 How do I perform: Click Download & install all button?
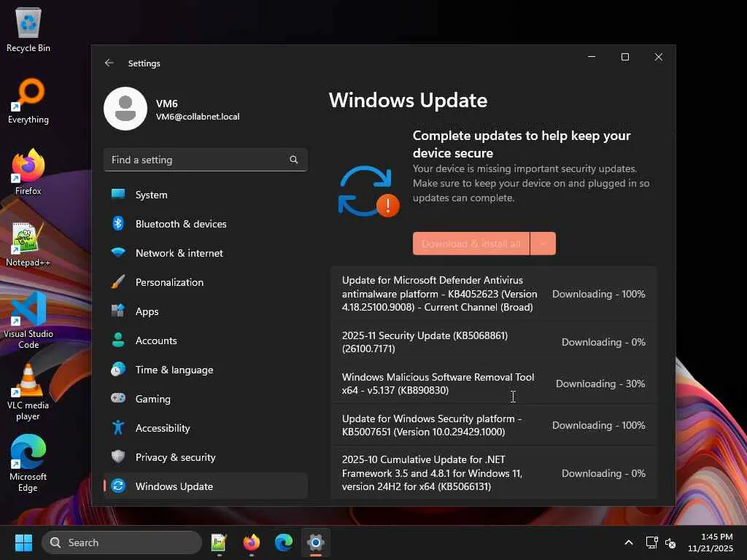(471, 244)
